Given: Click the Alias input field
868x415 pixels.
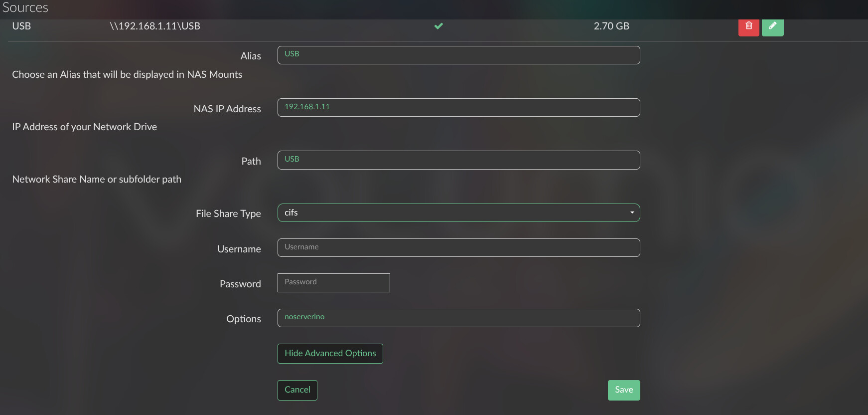Looking at the screenshot, I should 458,55.
